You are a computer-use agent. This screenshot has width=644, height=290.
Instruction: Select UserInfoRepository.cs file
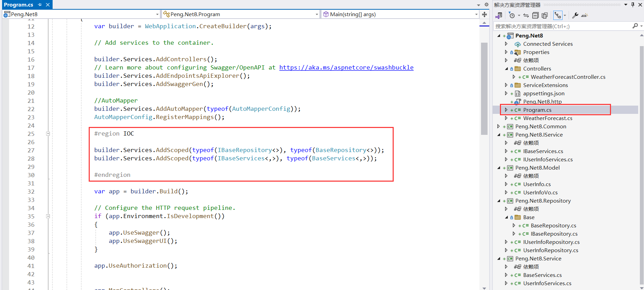(x=550, y=250)
